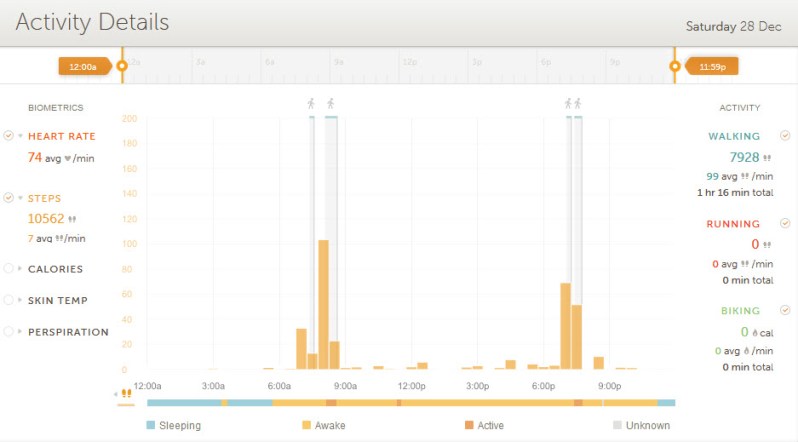Expand the Skin Temp details arrow
Image resolution: width=798 pixels, height=442 pixels.
[x=19, y=300]
